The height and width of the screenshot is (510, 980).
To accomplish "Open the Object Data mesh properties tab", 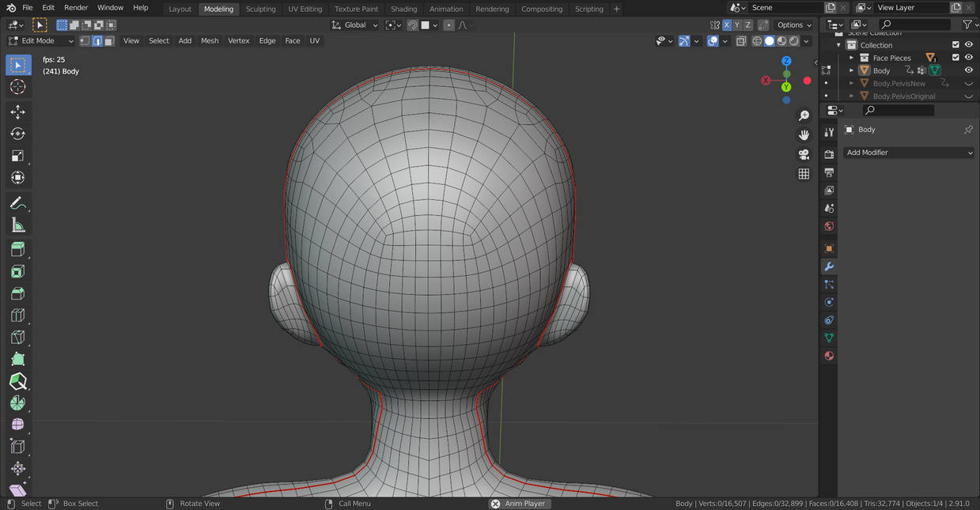I will click(829, 338).
